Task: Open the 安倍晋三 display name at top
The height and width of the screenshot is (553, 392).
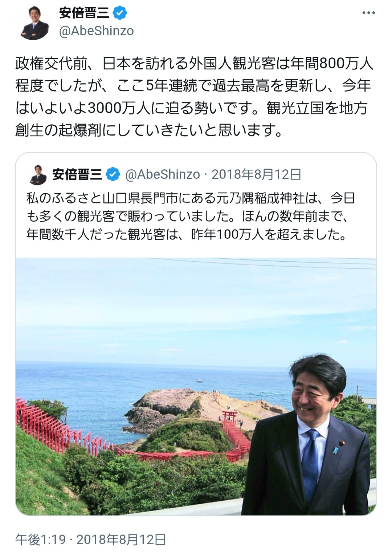Action: pos(84,13)
